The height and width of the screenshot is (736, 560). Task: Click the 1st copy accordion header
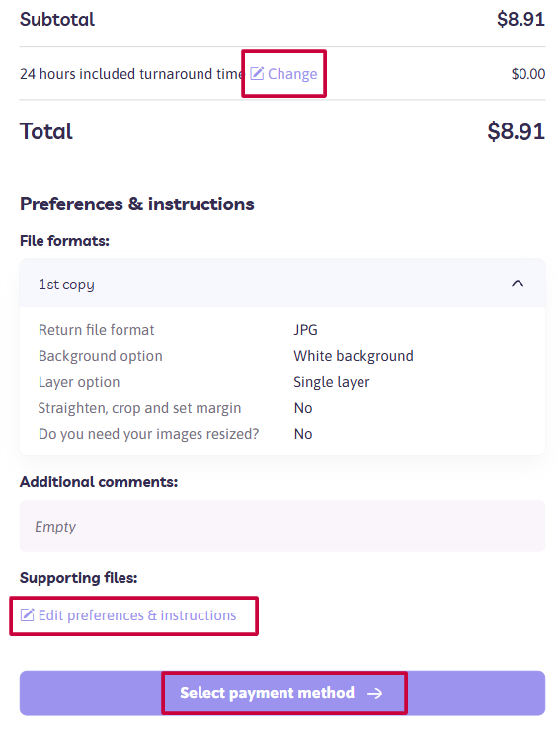tap(282, 284)
